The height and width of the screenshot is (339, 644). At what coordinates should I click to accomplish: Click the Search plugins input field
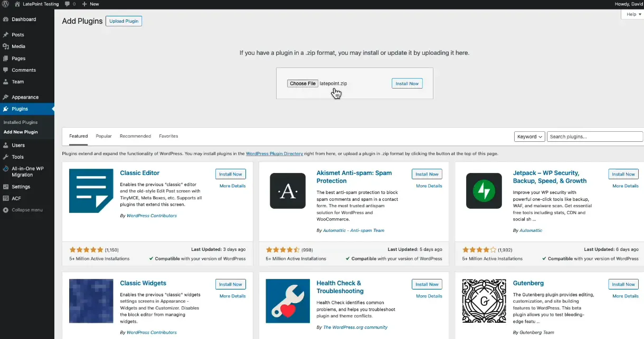(x=594, y=137)
